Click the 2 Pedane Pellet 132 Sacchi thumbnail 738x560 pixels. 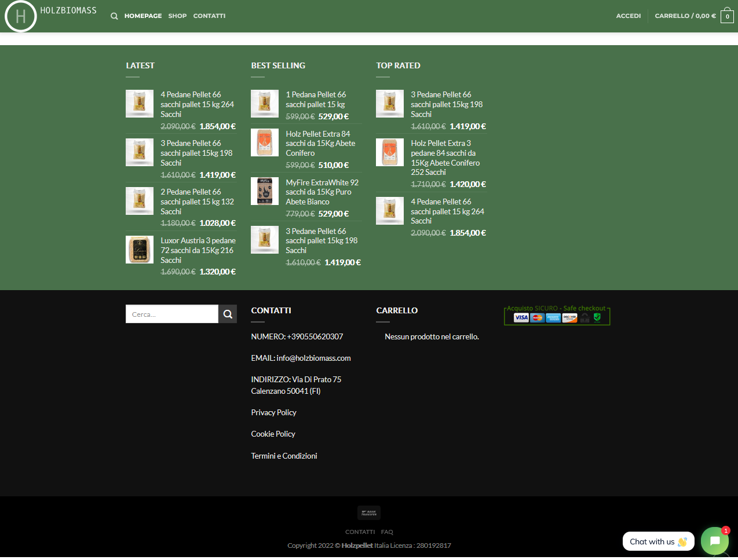[x=140, y=201]
